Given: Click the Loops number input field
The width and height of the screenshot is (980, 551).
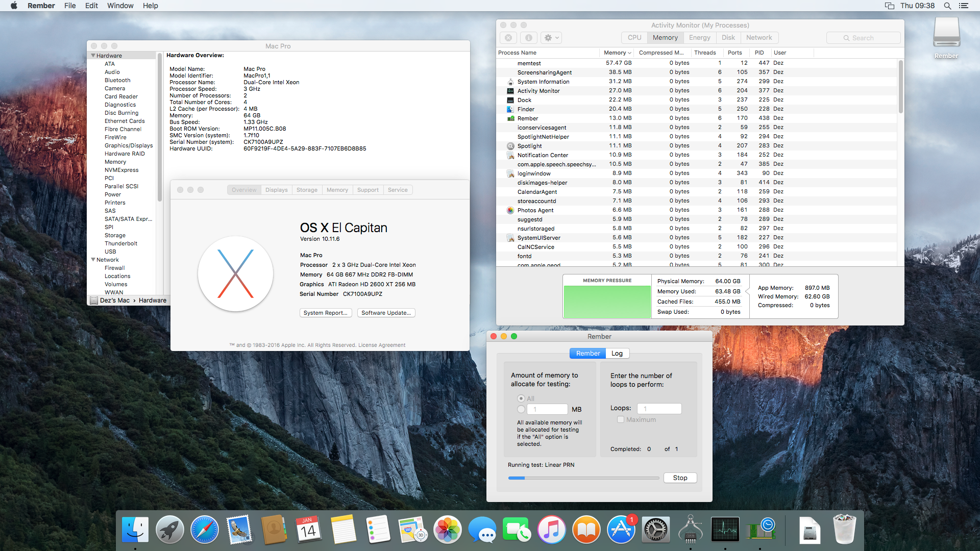Looking at the screenshot, I should click(x=659, y=409).
